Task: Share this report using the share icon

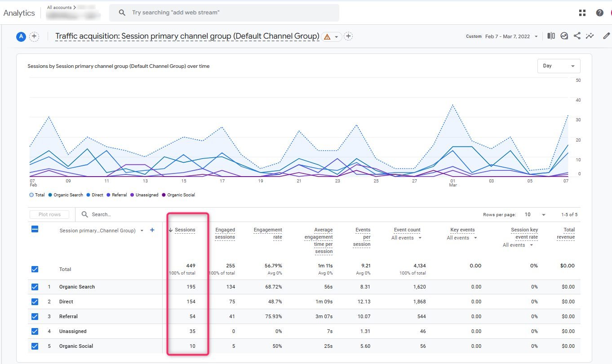Action: point(577,36)
